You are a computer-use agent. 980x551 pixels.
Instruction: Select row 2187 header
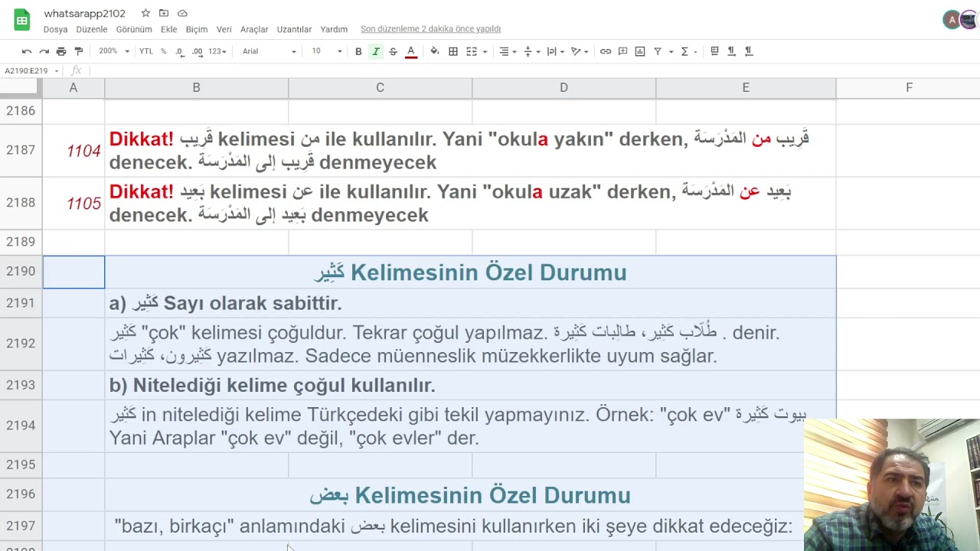[21, 150]
